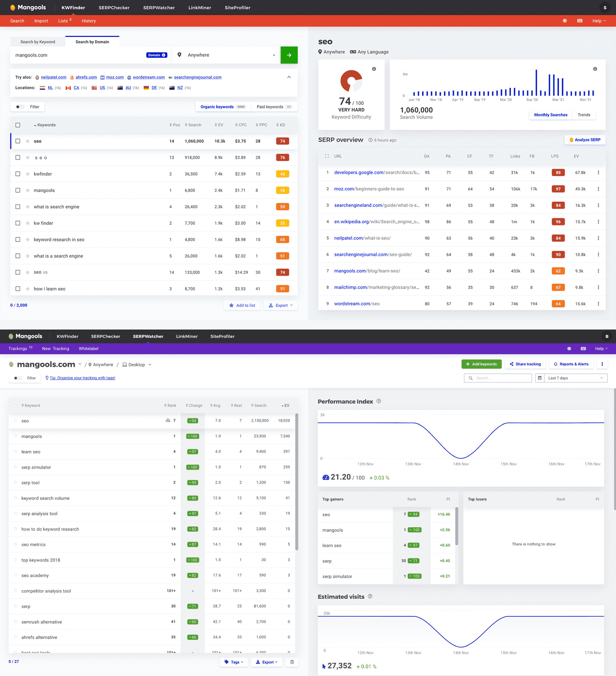Check the box for keyword 'seo'

[x=18, y=141]
